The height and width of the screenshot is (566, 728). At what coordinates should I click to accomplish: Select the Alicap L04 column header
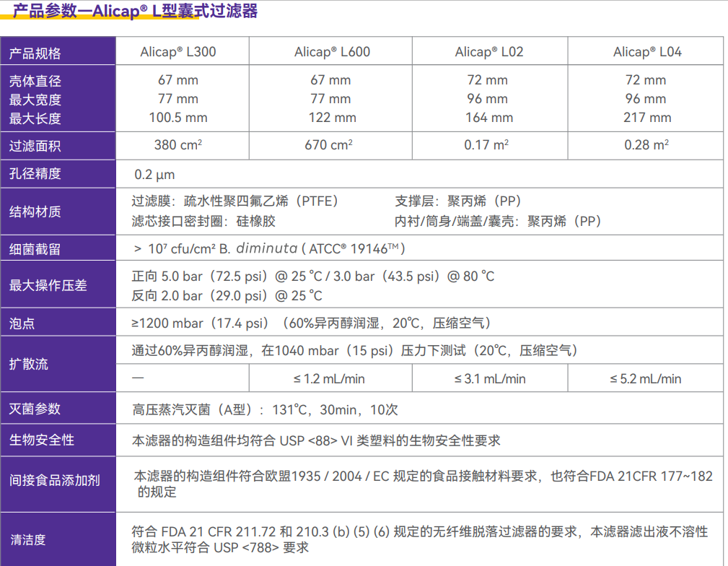coord(647,52)
